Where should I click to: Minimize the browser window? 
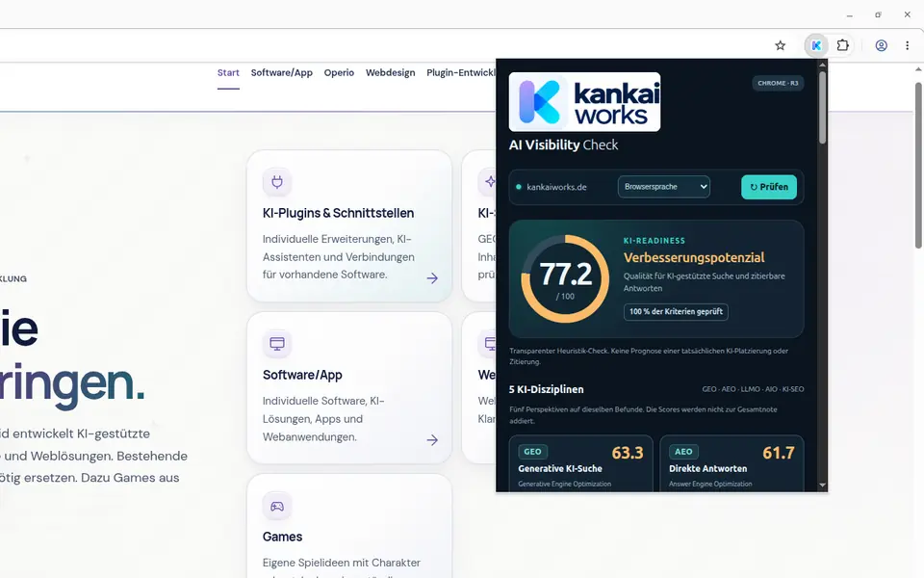point(849,14)
